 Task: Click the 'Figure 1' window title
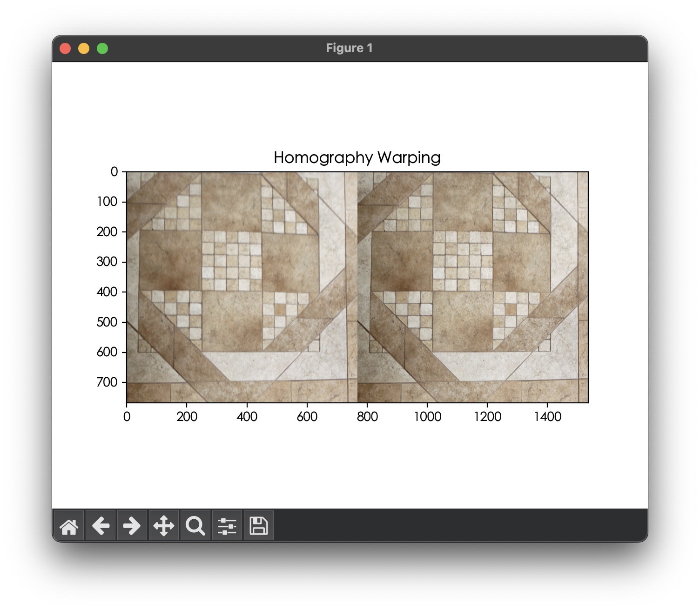tap(349, 48)
